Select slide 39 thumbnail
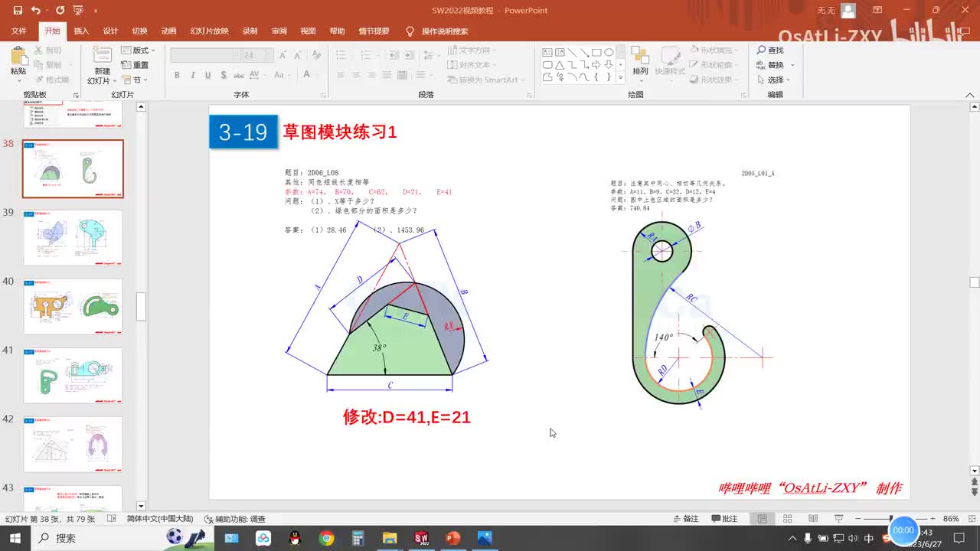The width and height of the screenshot is (980, 551). 73,238
